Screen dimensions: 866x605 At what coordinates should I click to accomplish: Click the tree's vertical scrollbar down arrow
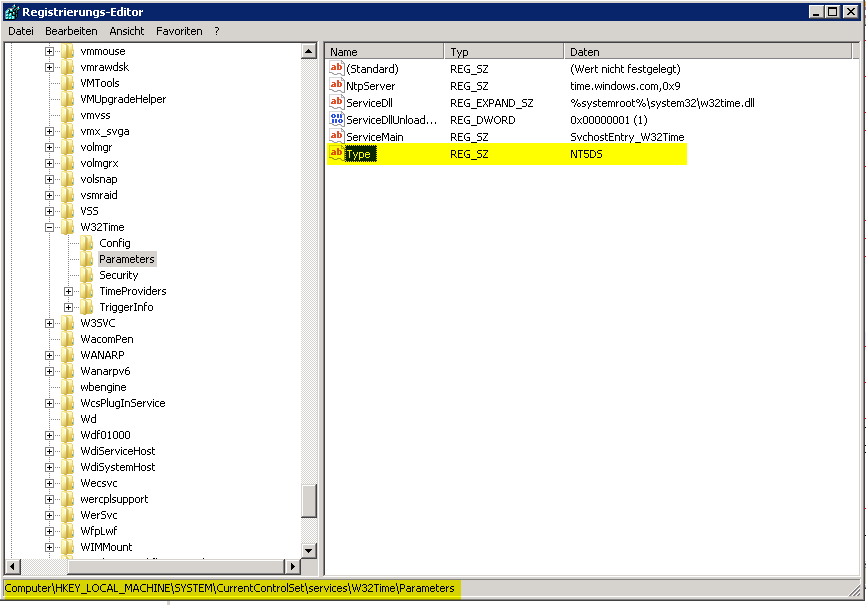tap(309, 550)
